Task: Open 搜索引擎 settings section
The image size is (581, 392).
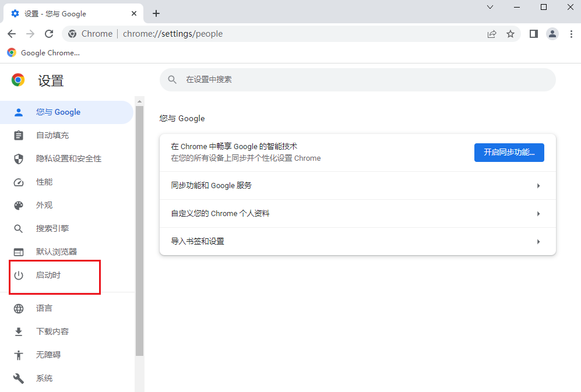Action: [x=66, y=228]
